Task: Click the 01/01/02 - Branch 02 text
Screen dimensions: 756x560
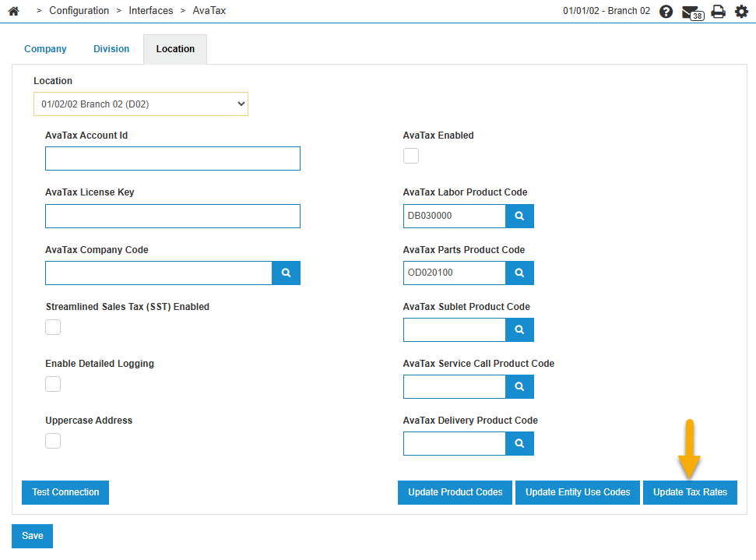Action: (607, 11)
